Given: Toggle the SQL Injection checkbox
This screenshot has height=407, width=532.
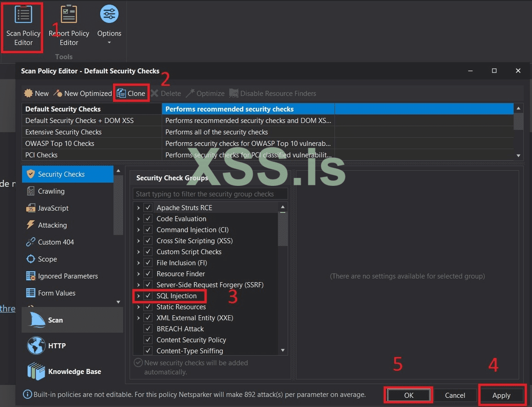Looking at the screenshot, I should [148, 295].
